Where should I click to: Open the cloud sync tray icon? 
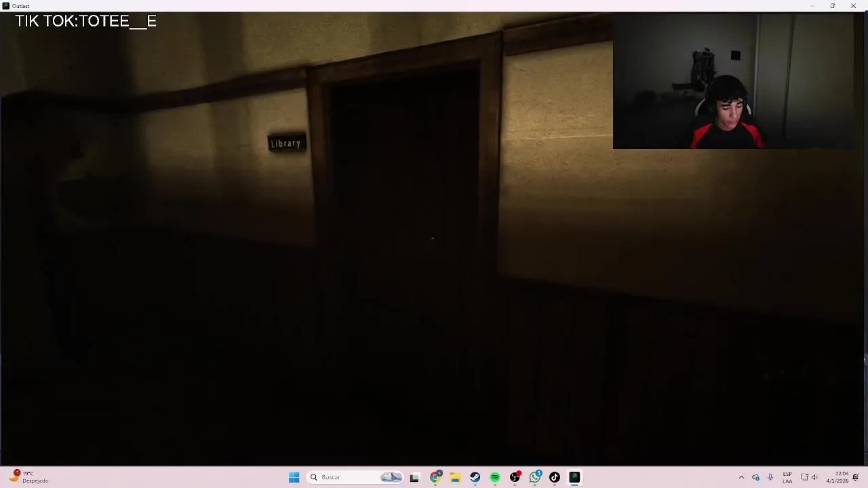coord(756,477)
